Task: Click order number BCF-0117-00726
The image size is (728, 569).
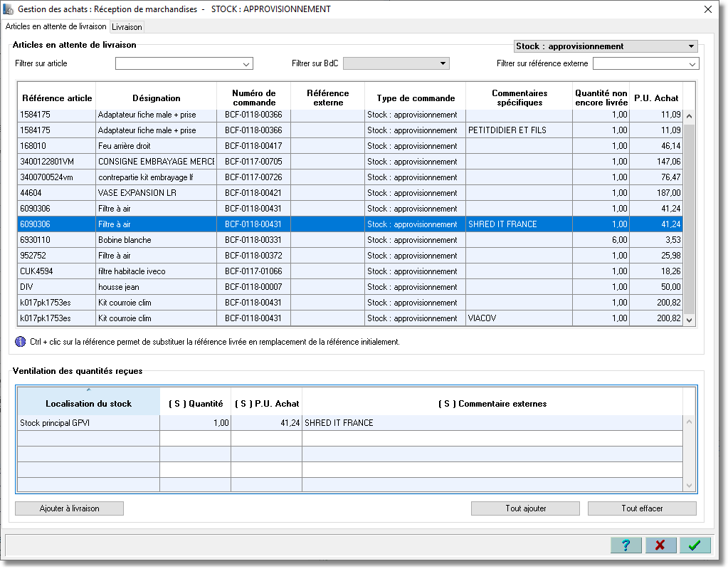Action: [x=253, y=177]
